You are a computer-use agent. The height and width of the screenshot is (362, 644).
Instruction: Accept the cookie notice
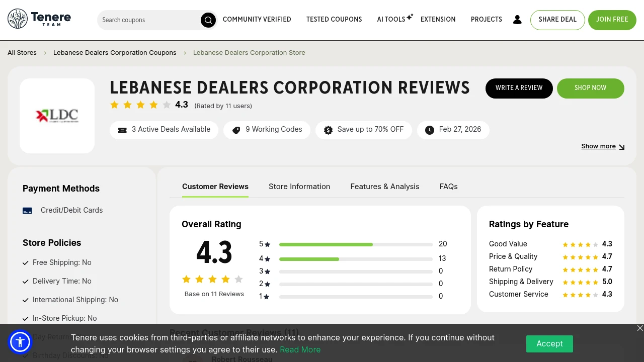tap(549, 344)
